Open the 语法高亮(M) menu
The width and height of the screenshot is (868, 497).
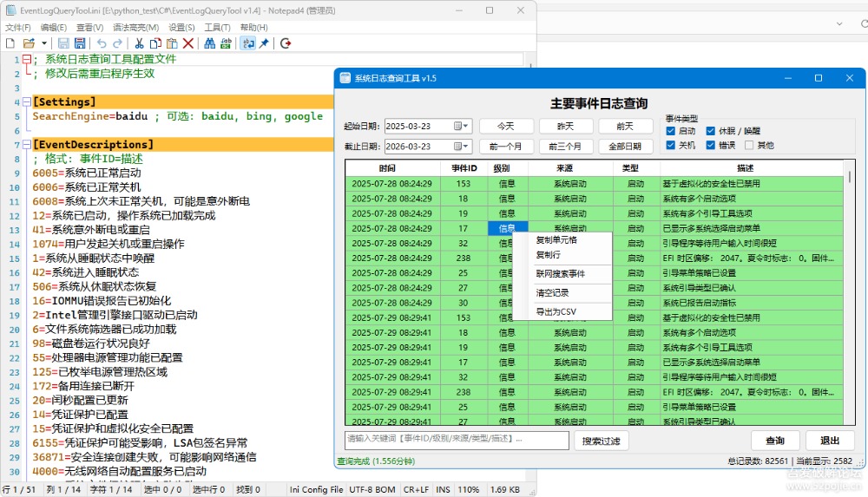pos(136,28)
